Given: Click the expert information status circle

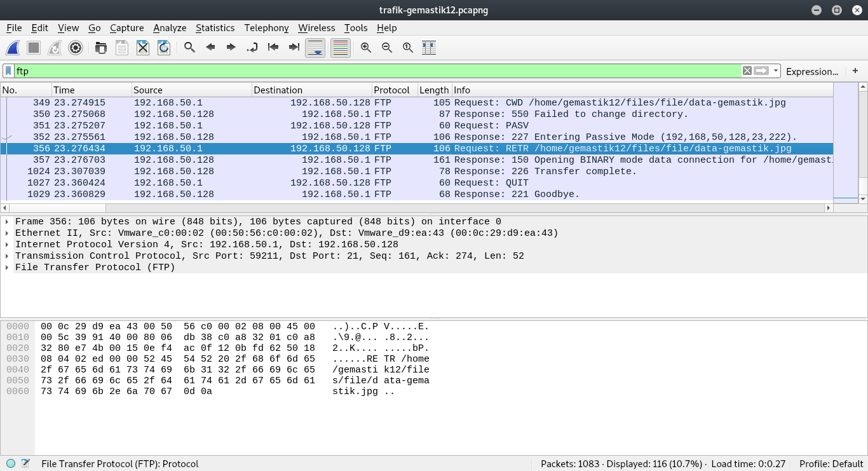Looking at the screenshot, I should (x=11, y=463).
